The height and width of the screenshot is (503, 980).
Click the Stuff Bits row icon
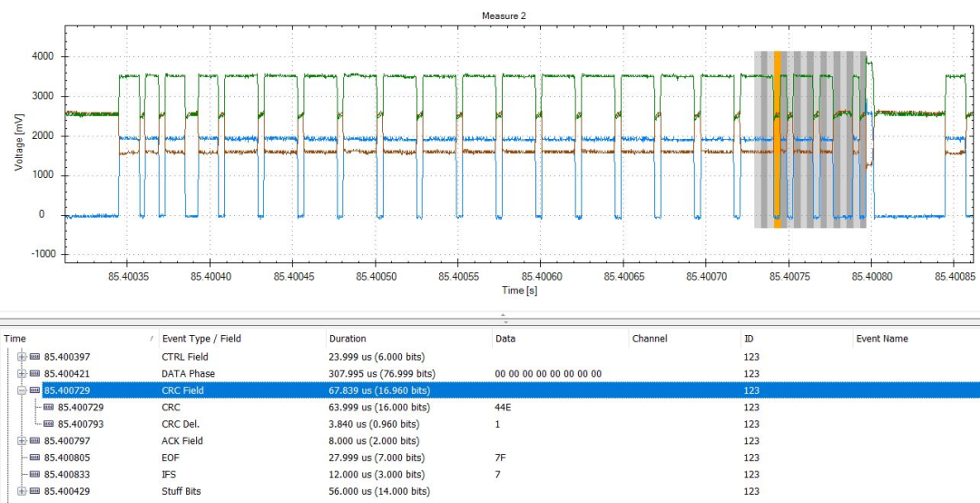point(35,491)
